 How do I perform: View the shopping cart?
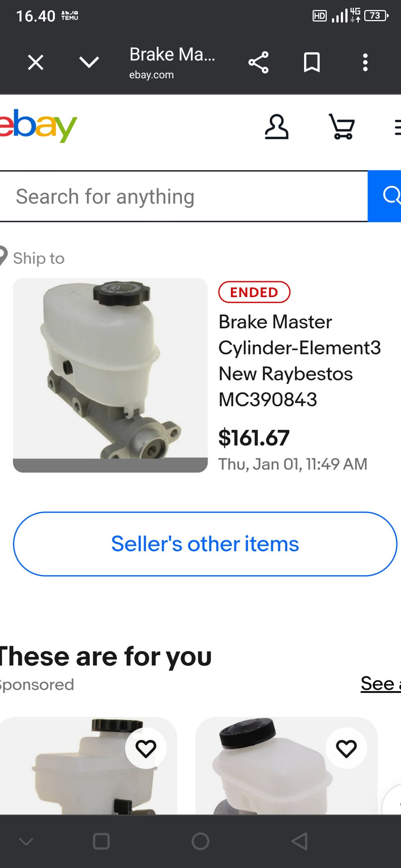pyautogui.click(x=342, y=126)
